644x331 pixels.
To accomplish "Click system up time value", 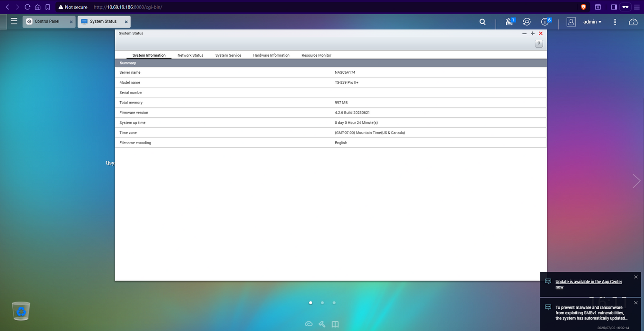I will (x=356, y=122).
